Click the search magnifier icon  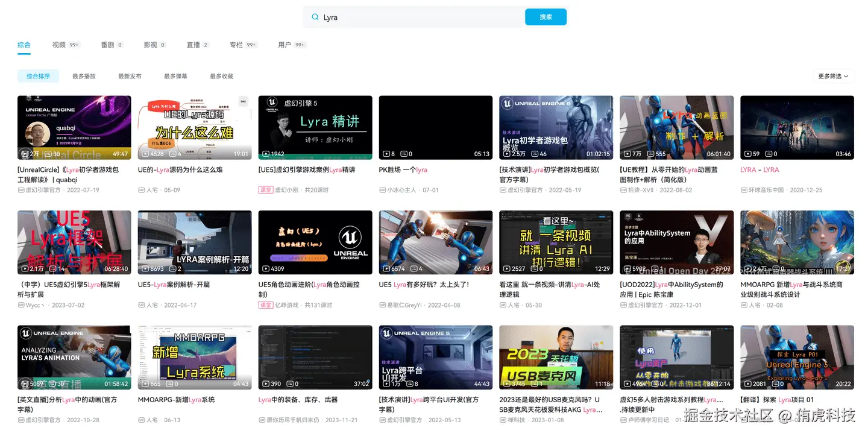tap(315, 17)
